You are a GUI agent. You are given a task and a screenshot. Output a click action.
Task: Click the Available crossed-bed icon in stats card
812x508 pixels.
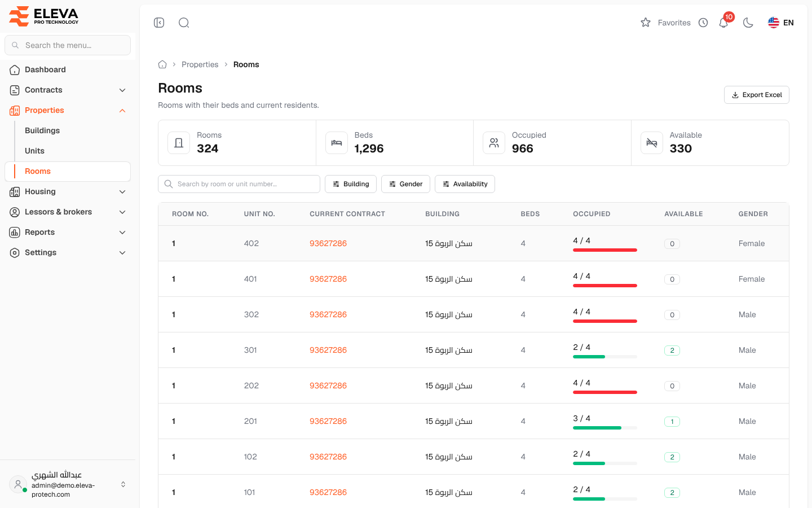click(x=652, y=143)
